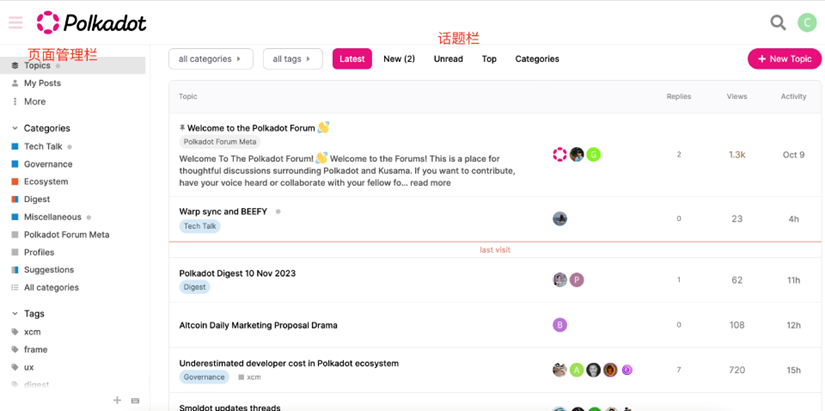
Task: Switch to the Top tab
Action: click(489, 59)
